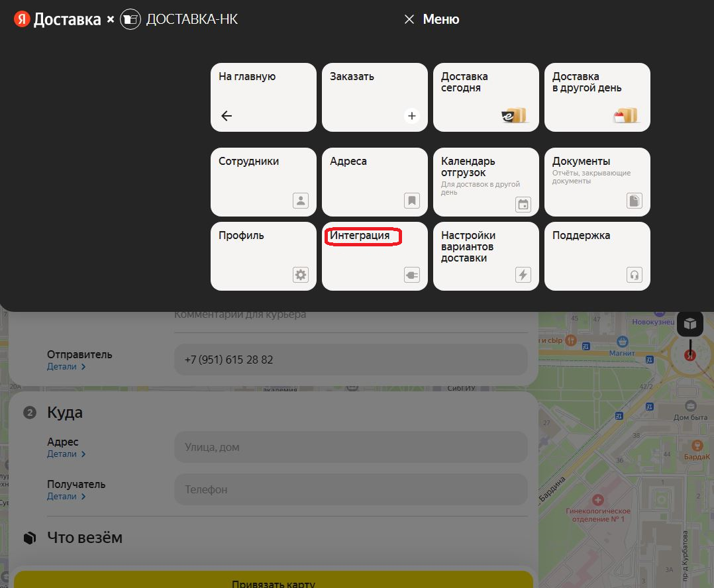Click the bookmark icon on Адреса tile

click(x=412, y=201)
